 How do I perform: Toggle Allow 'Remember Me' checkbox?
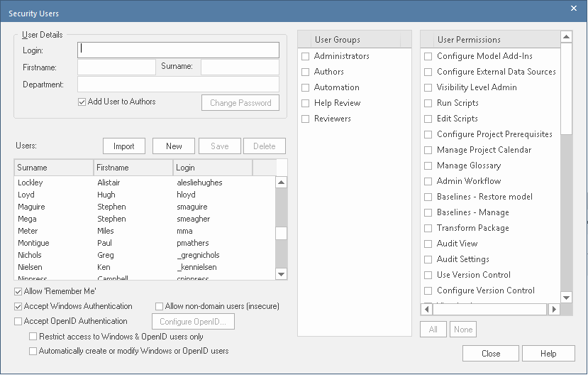[x=18, y=291]
